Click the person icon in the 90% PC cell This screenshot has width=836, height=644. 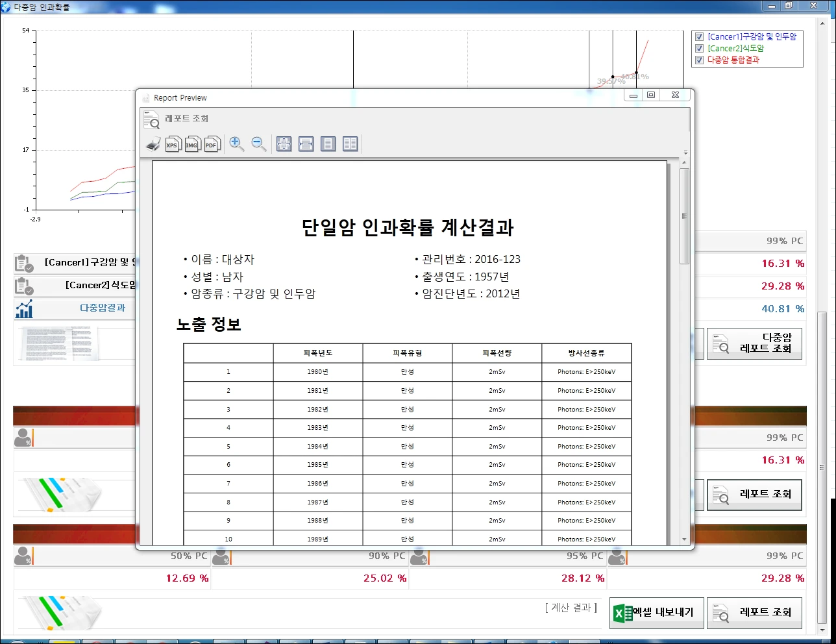click(221, 556)
